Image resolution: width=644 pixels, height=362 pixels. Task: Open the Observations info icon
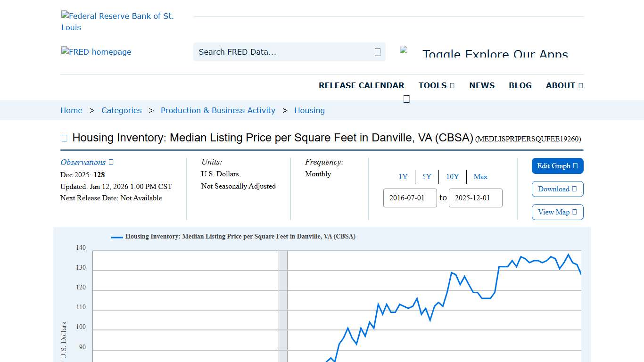110,162
